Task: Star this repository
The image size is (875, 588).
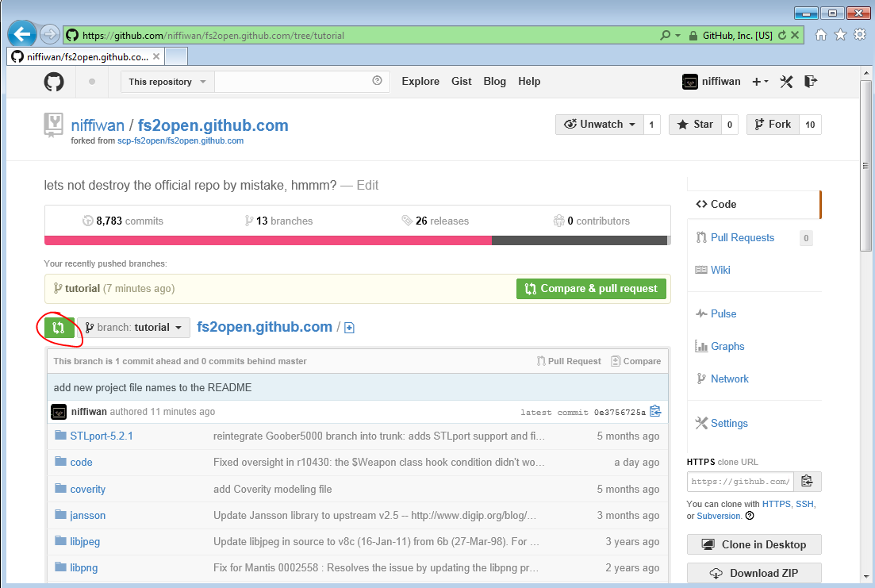Action: tap(695, 125)
